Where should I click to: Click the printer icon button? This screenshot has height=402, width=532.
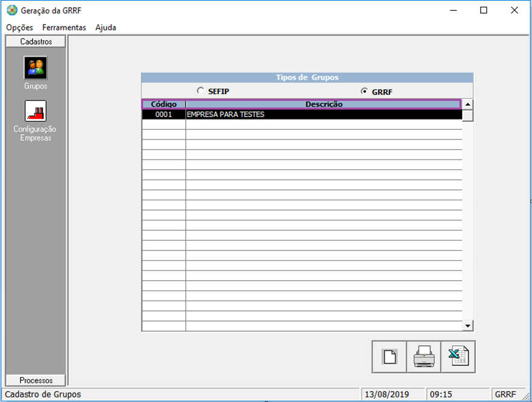click(424, 357)
